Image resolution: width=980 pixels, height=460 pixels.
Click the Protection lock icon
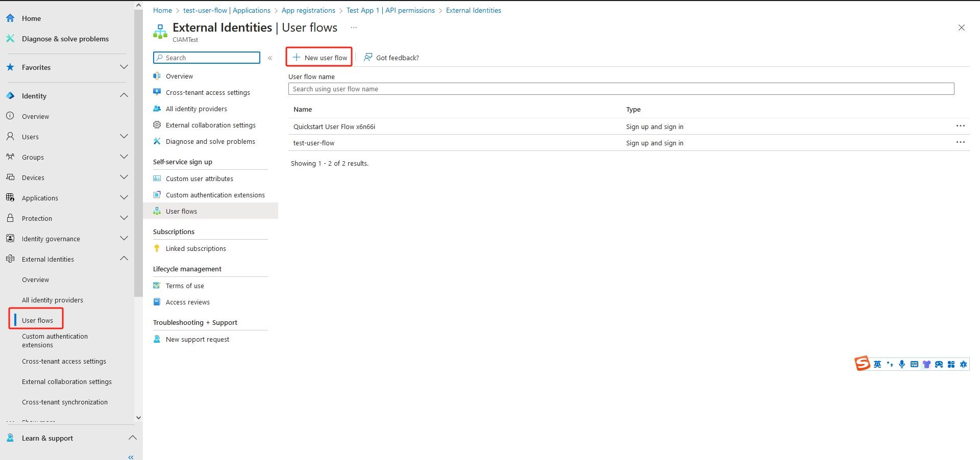(10, 218)
